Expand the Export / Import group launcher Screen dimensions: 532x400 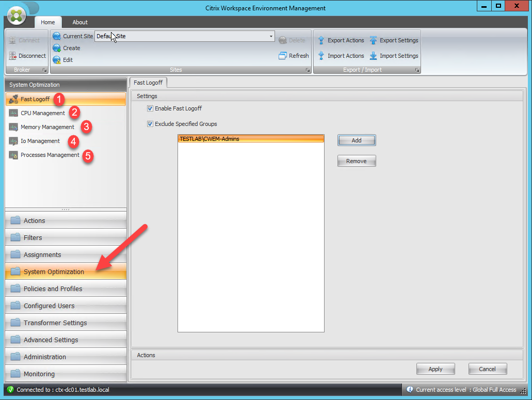pyautogui.click(x=417, y=70)
